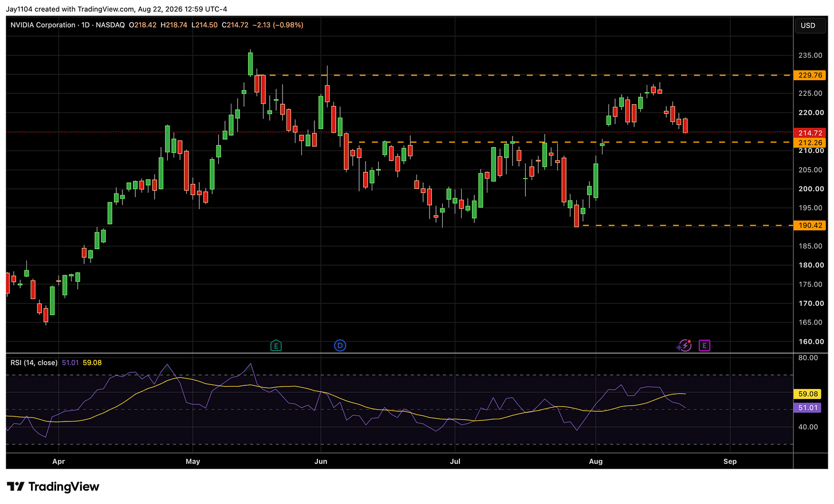Image resolution: width=834 pixels, height=504 pixels.
Task: Click the 205.00 price axis tick
Action: [x=811, y=170]
